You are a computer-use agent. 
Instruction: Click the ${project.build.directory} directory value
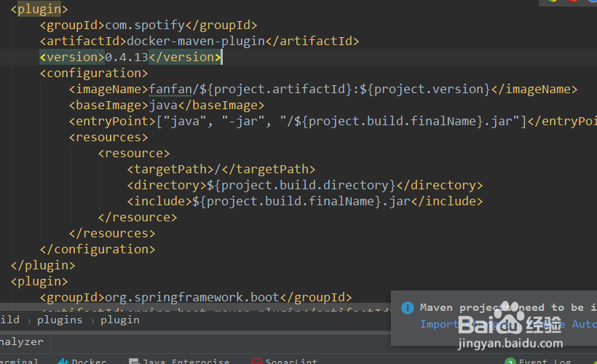301,185
